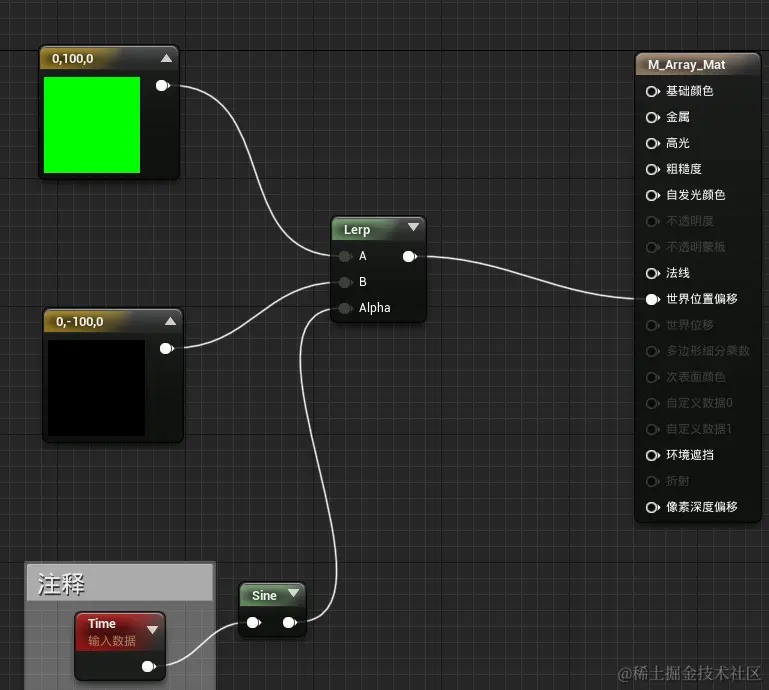769x690 pixels.
Task: Click the connected 世界位置偏移 input pin
Action: [653, 299]
